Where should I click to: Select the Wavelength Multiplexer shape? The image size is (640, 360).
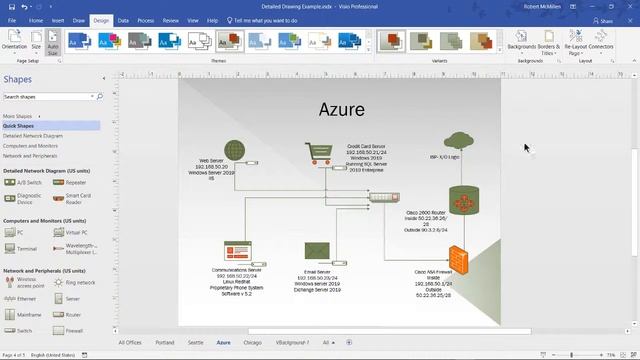tap(75, 249)
